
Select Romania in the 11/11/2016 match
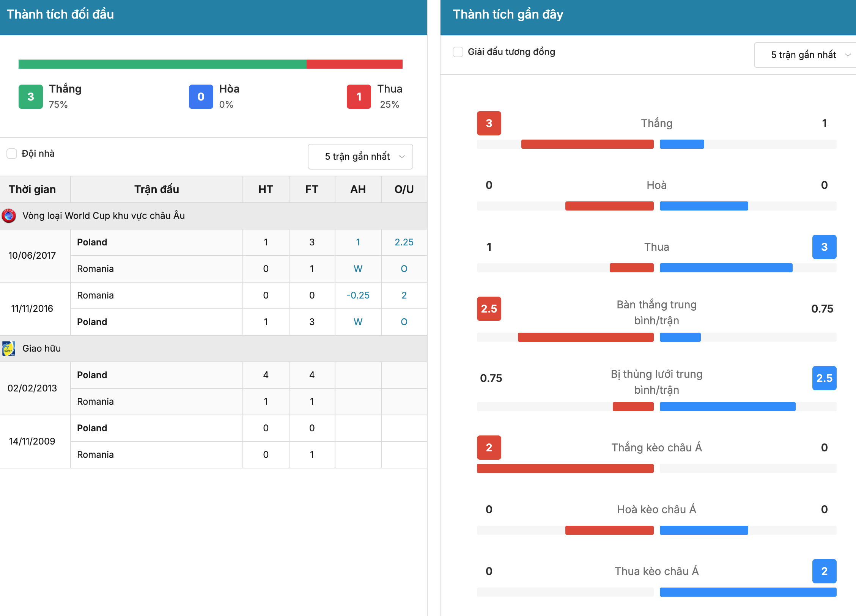pos(95,295)
